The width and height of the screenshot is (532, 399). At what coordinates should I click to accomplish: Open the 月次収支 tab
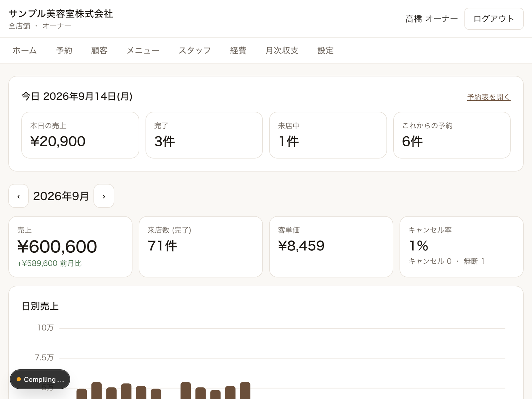282,51
